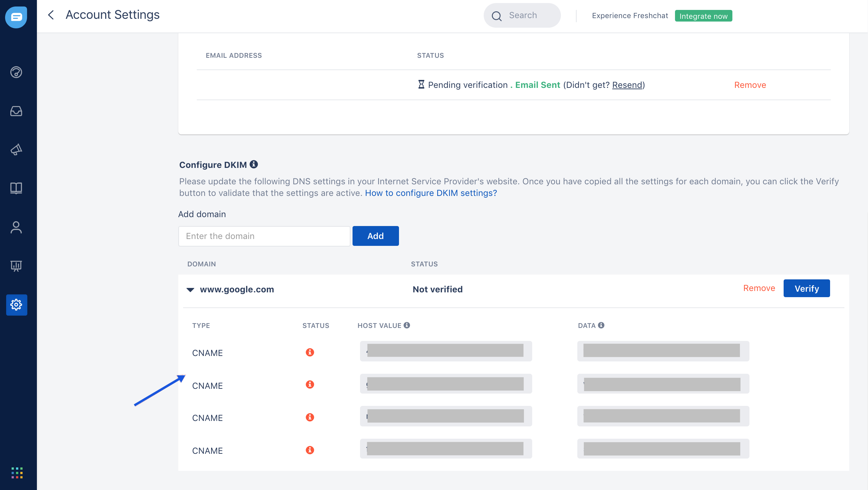Open the dashboard gauge icon in sidebar
This screenshot has height=490, width=868.
pyautogui.click(x=16, y=72)
